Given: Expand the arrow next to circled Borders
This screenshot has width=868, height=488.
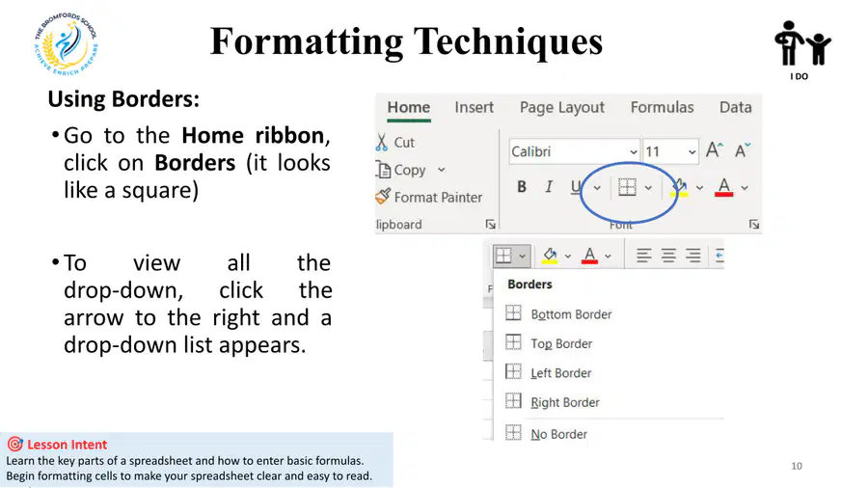Looking at the screenshot, I should pos(648,187).
